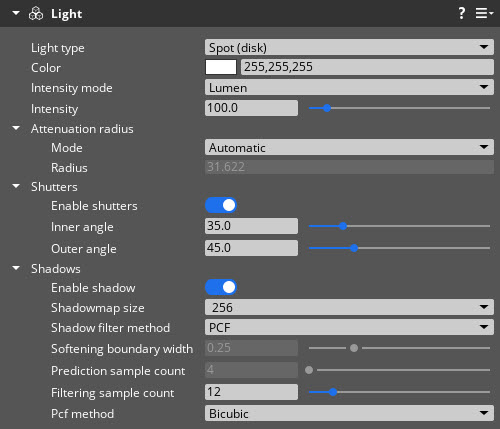Screen dimensions: 500x429
Task: Click the Prediction sample count slider handle
Action: [x=309, y=370]
